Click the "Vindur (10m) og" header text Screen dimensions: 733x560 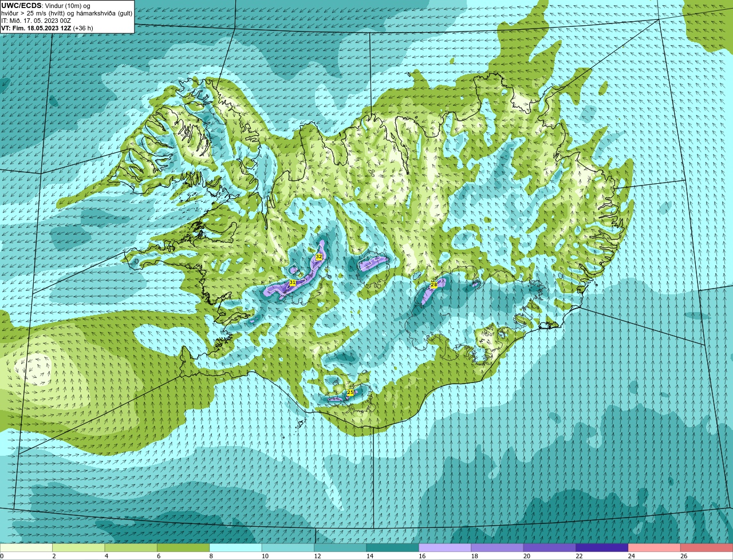[67, 6]
